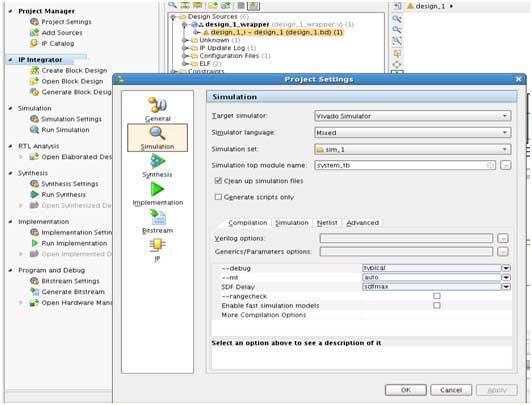Screen dimensions: 532x405
Task: Open the SDF Delay dropdown
Action: coord(506,287)
